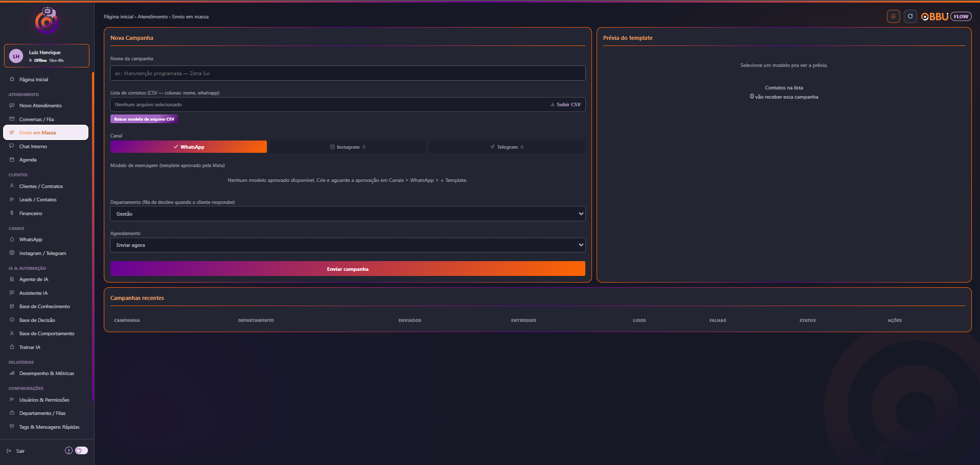
Task: Click the BBU logo in the header
Action: coord(935,17)
